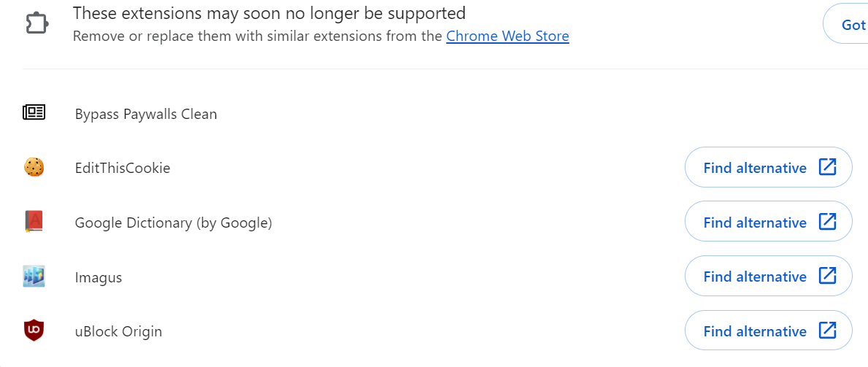Click the Google Dictionary red book icon
868x367 pixels.
[34, 221]
